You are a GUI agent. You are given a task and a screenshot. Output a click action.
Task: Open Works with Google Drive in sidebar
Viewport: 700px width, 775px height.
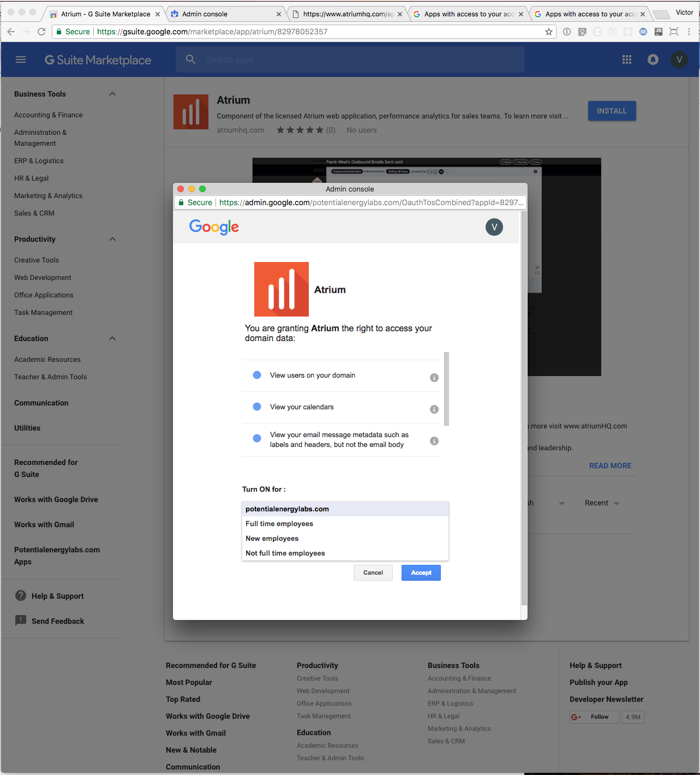(56, 499)
